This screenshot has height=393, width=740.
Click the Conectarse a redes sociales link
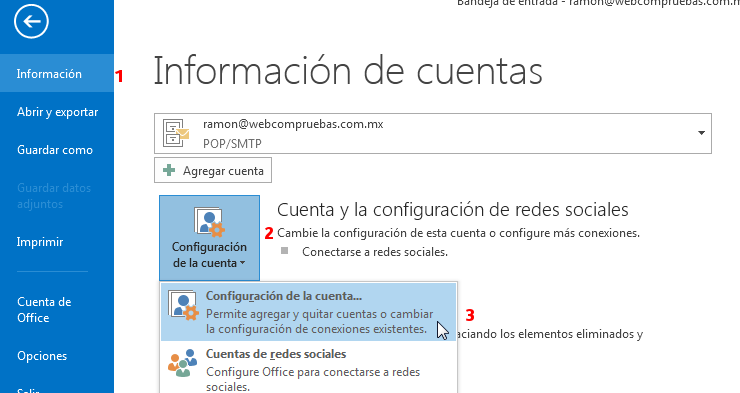point(375,252)
